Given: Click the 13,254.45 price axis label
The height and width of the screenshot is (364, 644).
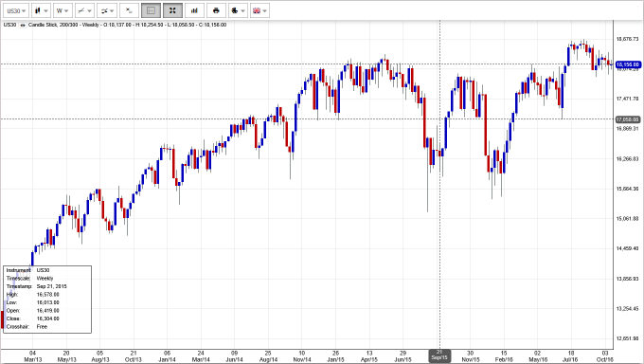Looking at the screenshot, I should [x=627, y=308].
